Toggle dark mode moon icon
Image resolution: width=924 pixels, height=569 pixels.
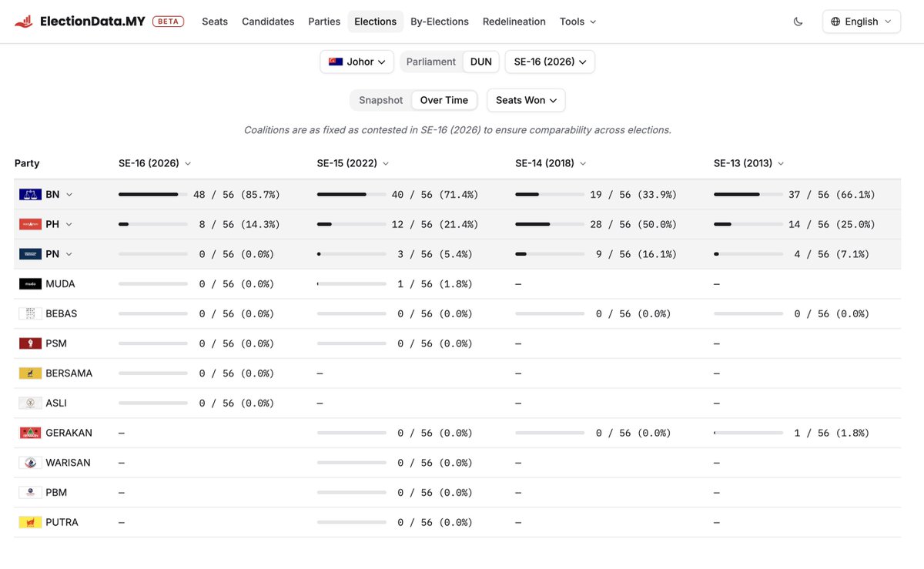click(798, 22)
